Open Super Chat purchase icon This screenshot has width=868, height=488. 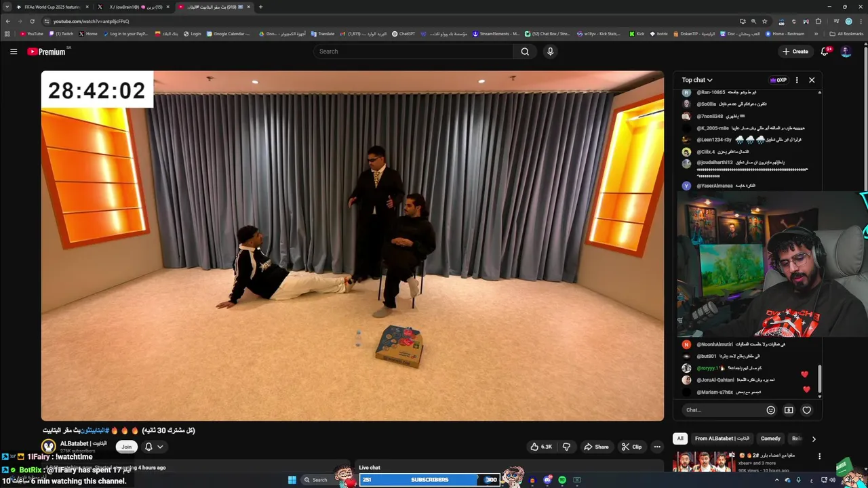point(789,410)
